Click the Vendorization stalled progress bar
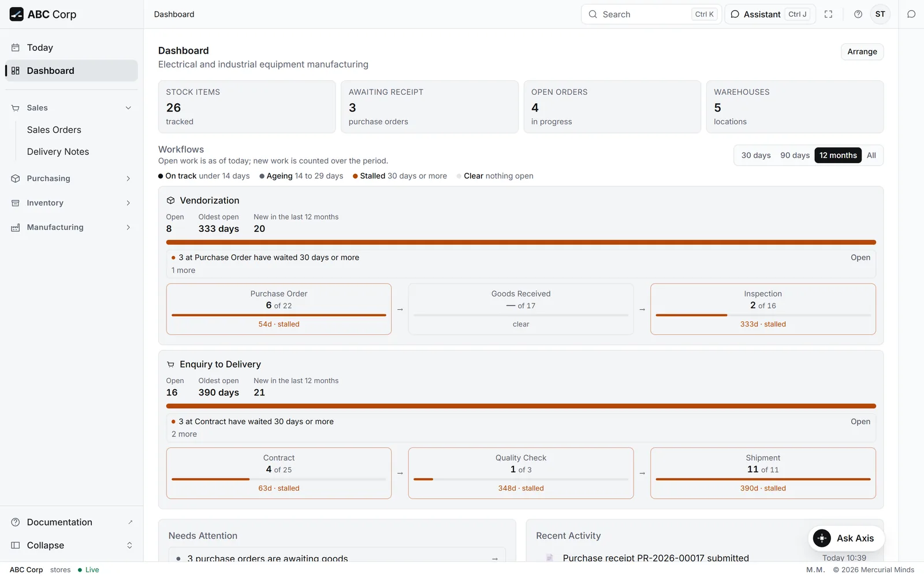This screenshot has width=924, height=578. (521, 242)
